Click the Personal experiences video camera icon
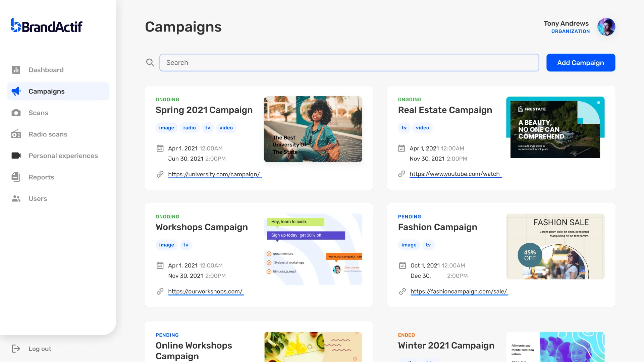The width and height of the screenshot is (644, 362). tap(16, 156)
